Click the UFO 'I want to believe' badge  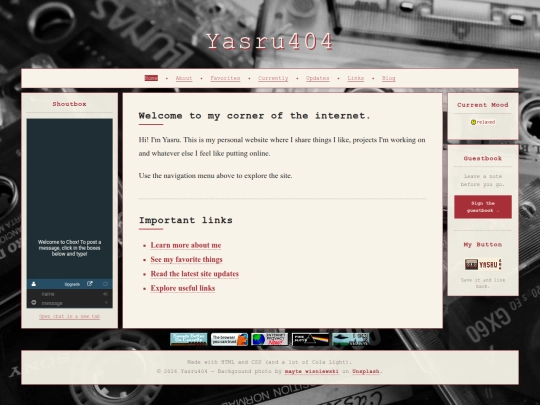(x=351, y=339)
